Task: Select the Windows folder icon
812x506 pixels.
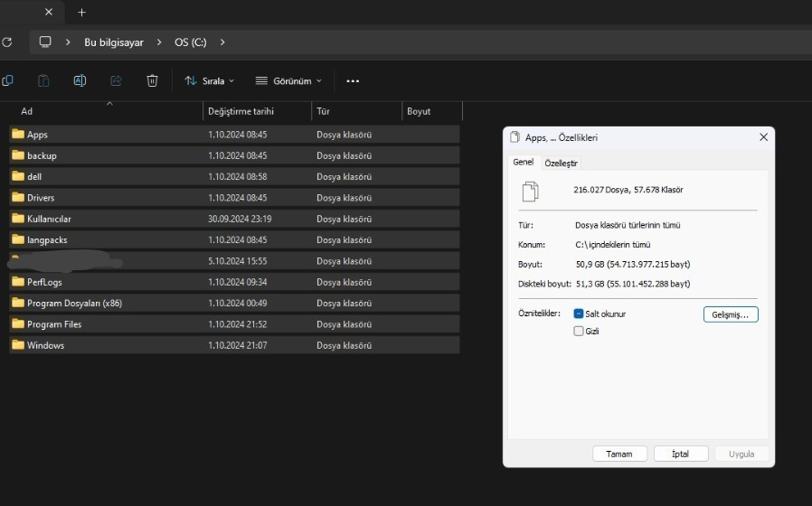Action: 18,345
